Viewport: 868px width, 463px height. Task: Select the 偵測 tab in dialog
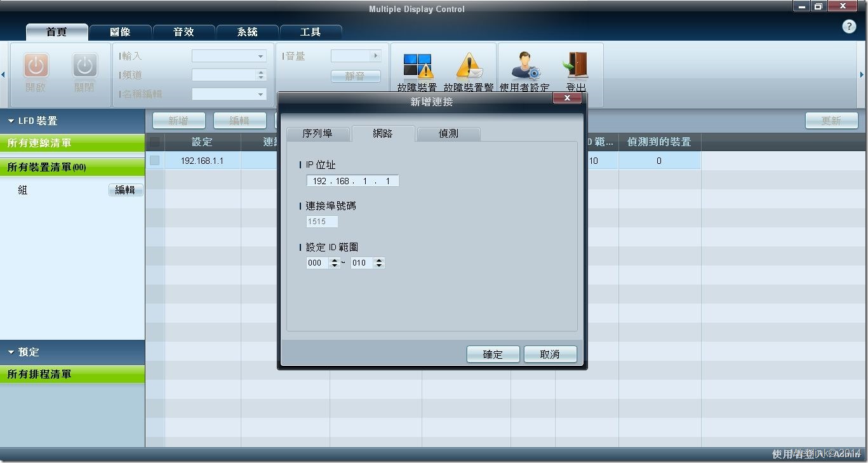pos(449,134)
